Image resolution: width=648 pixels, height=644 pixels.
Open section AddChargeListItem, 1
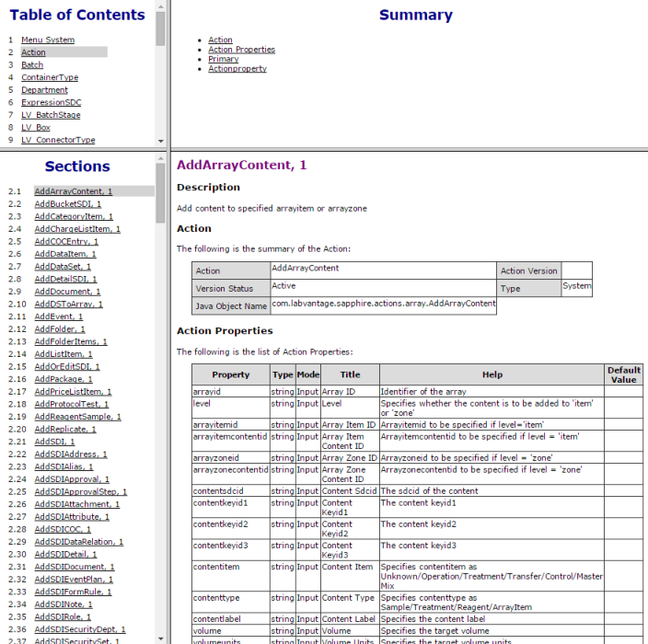pos(77,229)
